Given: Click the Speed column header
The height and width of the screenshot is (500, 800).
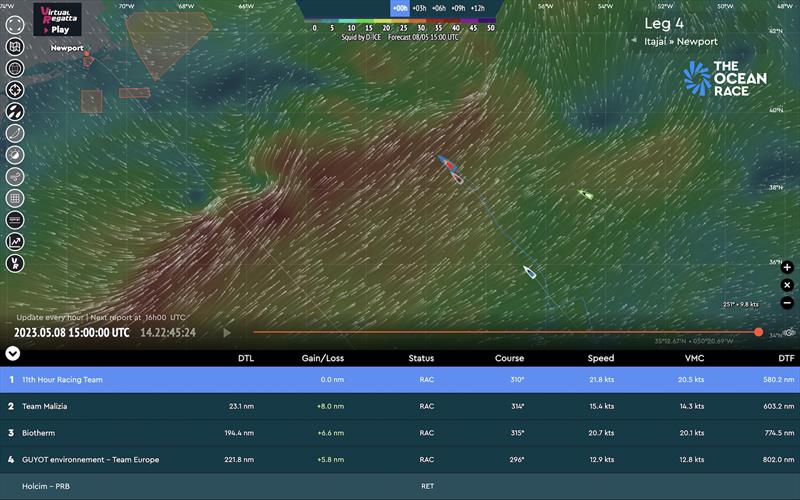Looking at the screenshot, I should tap(601, 358).
